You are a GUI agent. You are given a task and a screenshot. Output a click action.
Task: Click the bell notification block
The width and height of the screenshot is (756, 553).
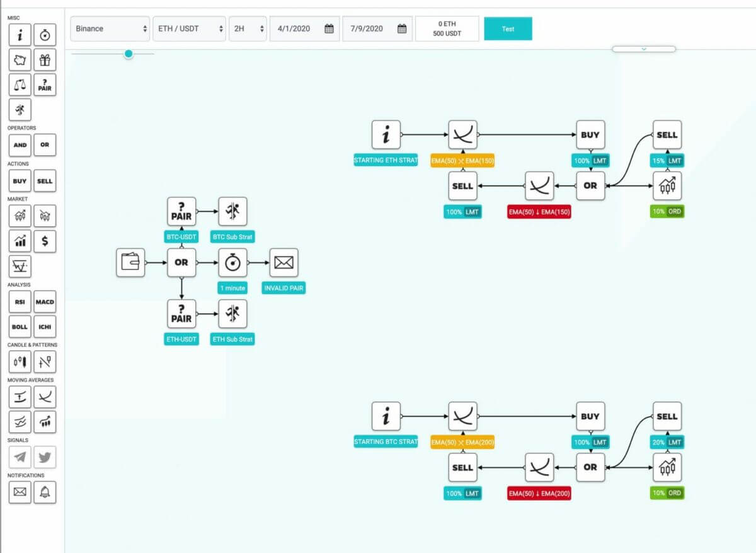pos(45,492)
